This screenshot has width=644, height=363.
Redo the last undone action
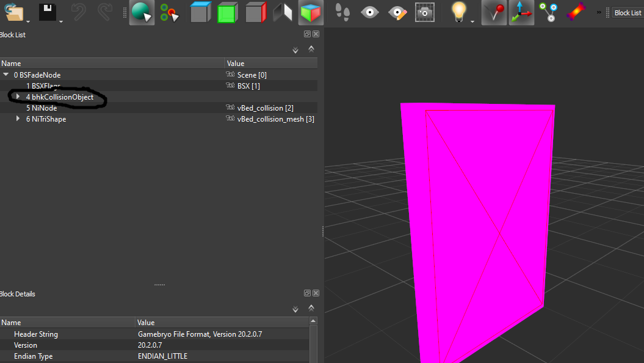point(105,12)
